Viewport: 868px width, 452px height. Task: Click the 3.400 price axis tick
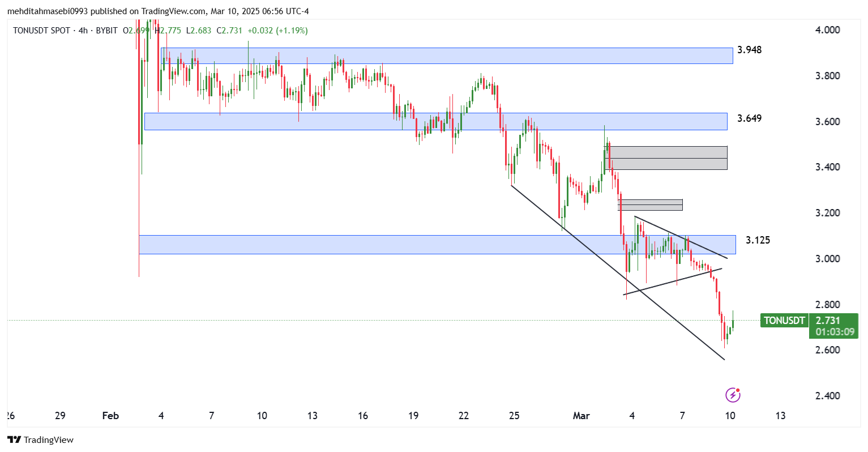click(827, 167)
